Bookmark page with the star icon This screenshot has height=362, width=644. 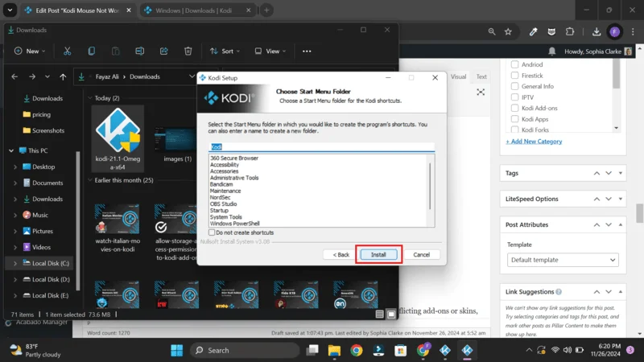(508, 31)
